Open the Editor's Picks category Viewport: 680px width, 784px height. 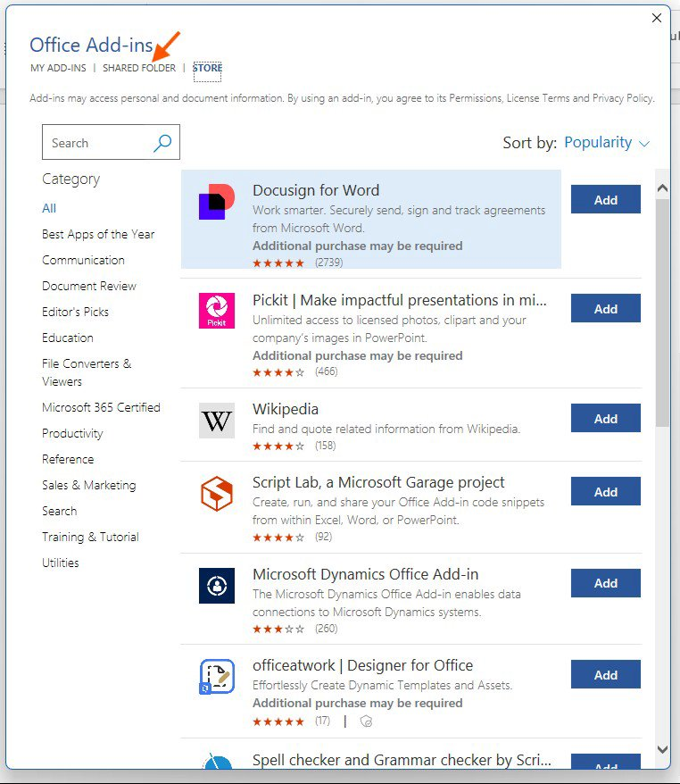point(76,312)
